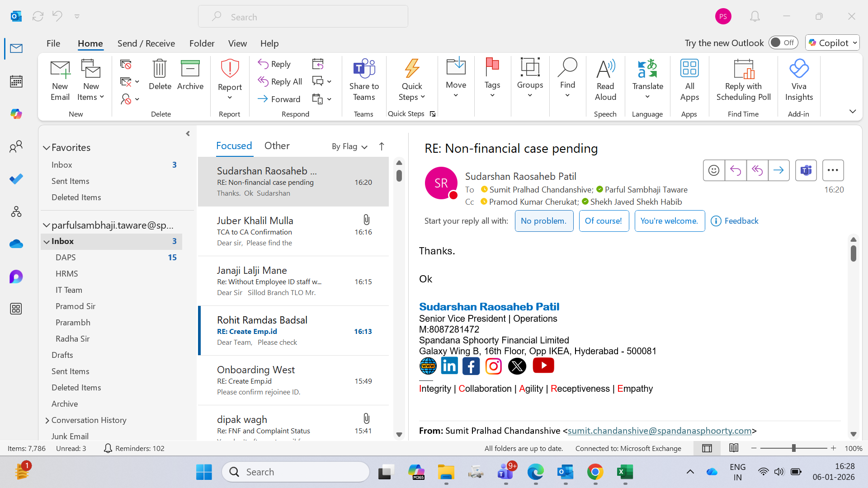Screen dimensions: 868x488
Task: Open Calendar from left sidebar
Action: pos(16,82)
